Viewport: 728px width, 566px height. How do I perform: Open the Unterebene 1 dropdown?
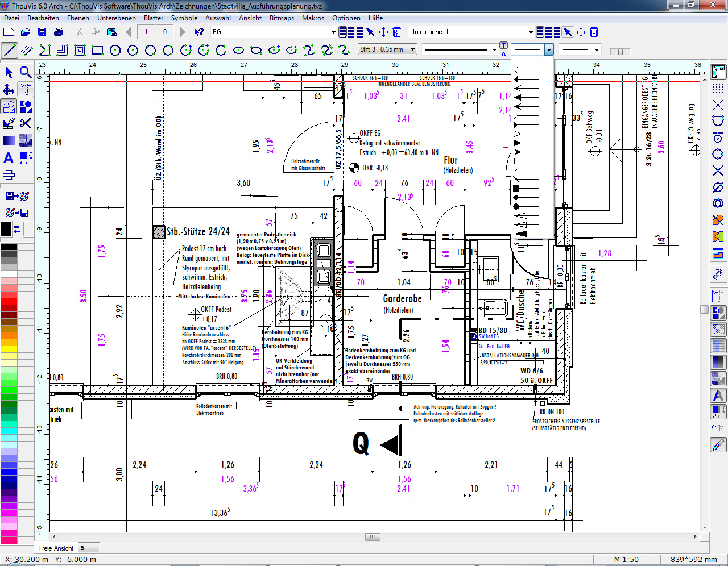530,32
